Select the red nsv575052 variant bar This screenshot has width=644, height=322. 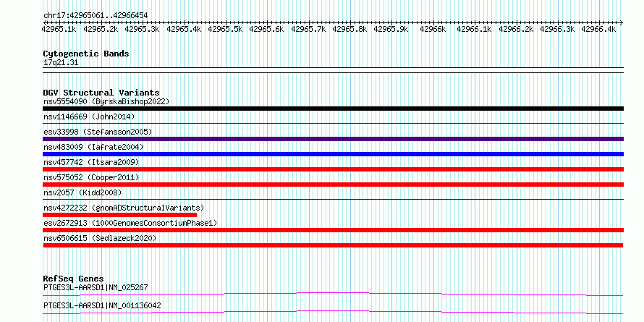tap(333, 185)
